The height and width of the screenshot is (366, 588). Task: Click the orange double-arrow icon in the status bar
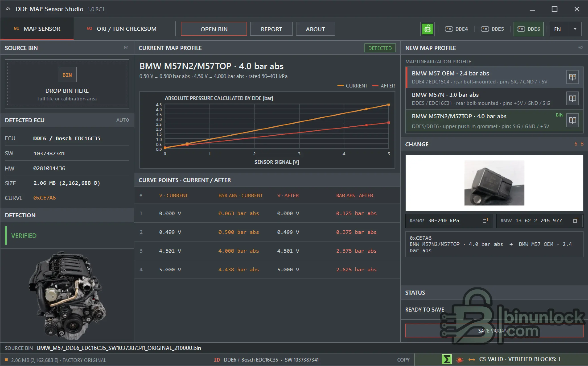(x=471, y=360)
